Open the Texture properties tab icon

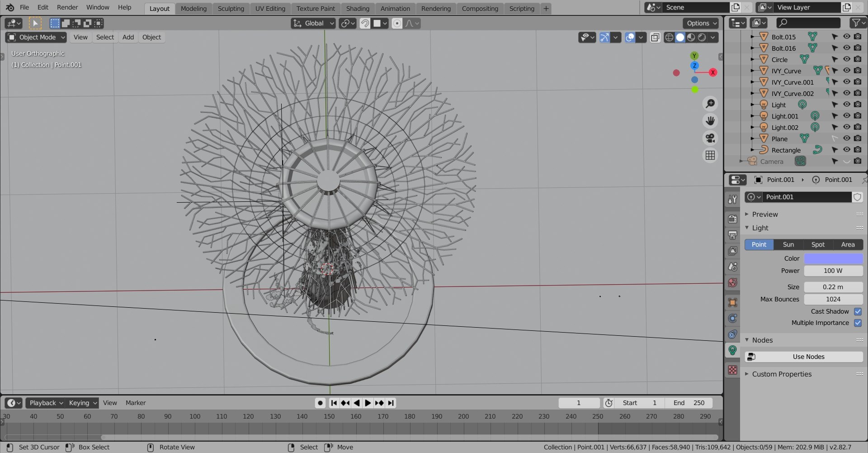coord(733,370)
